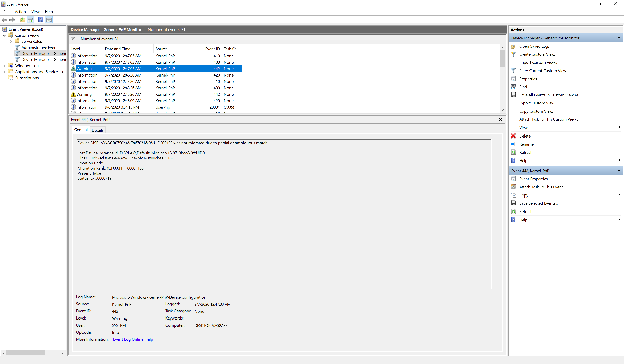Open the Action menu
624x364 pixels.
(20, 12)
